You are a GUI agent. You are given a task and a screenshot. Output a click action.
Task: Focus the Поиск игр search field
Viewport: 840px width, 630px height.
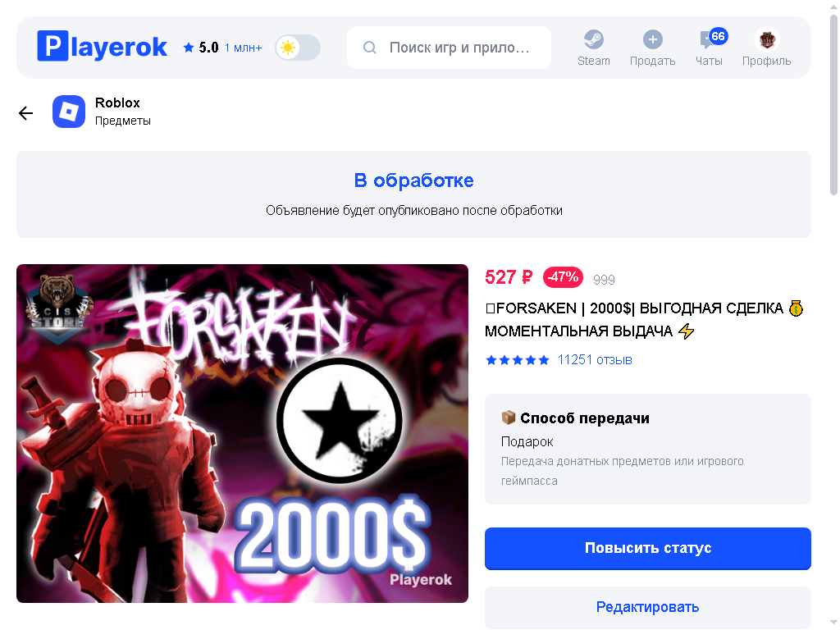click(x=449, y=48)
